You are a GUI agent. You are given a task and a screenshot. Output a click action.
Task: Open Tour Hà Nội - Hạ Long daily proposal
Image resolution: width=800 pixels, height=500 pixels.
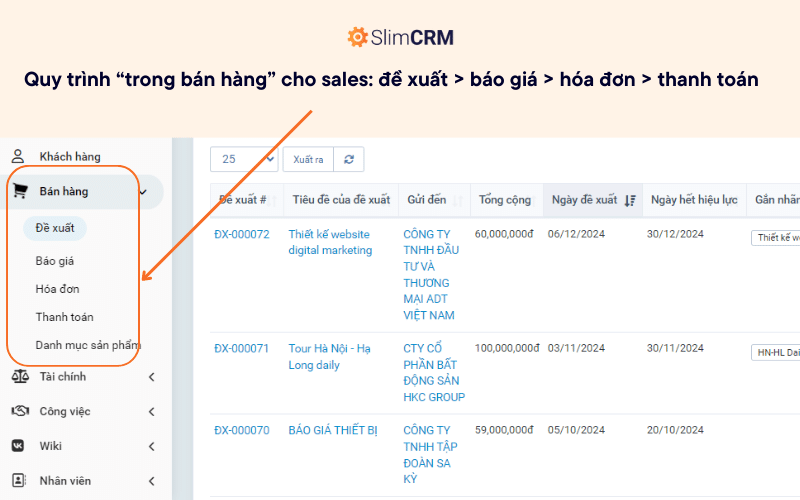[x=330, y=357]
